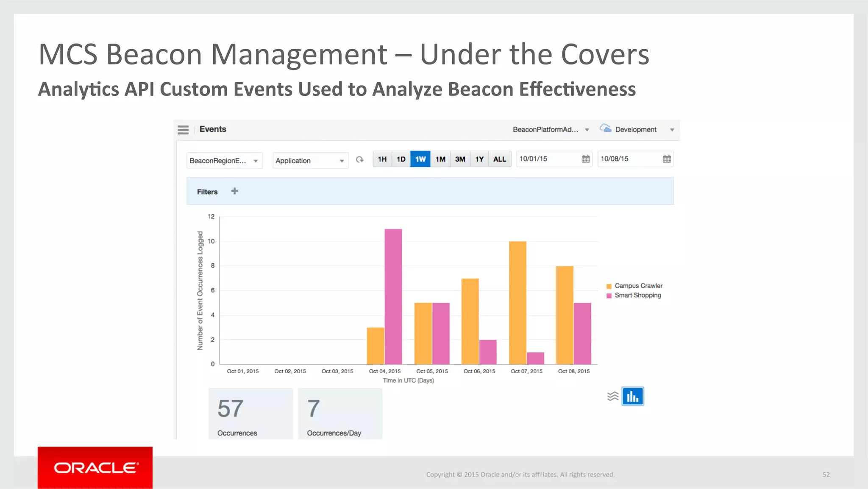Viewport: 868px width, 489px height.
Task: Click the Campus Crawler Oct 04 bar
Action: coord(376,346)
